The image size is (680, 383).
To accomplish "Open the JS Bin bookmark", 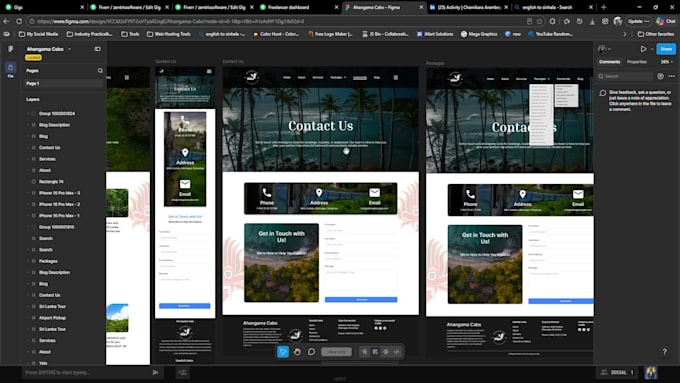I will coord(386,34).
